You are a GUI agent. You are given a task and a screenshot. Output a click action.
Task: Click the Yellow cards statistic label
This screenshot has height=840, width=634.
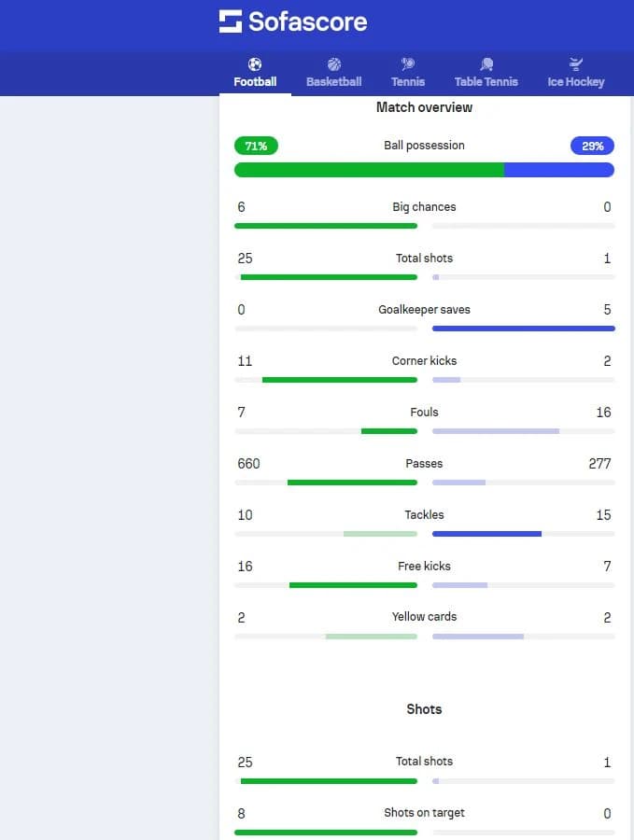424,617
